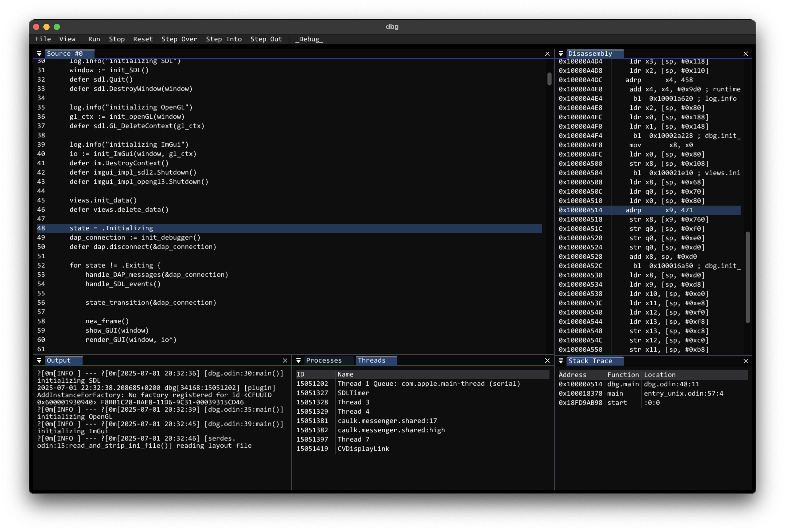This screenshot has width=785, height=532.
Task: Click Step Into
Action: click(x=224, y=39)
